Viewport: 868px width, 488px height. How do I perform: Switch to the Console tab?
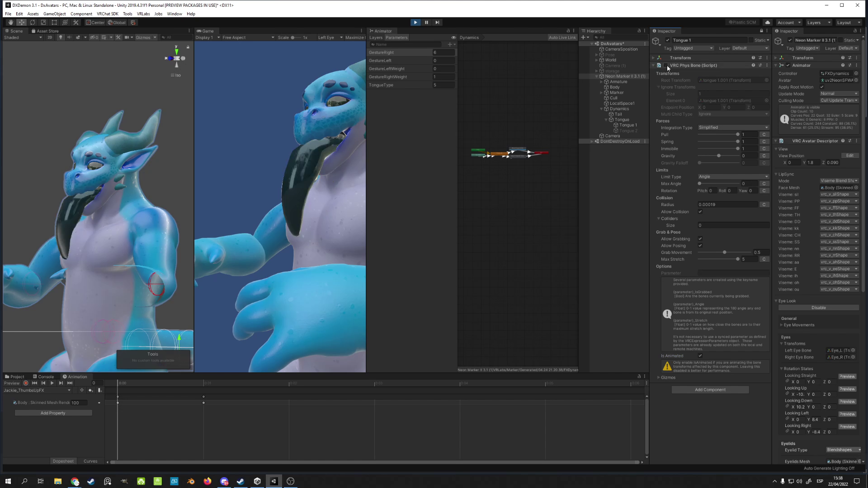click(x=43, y=377)
